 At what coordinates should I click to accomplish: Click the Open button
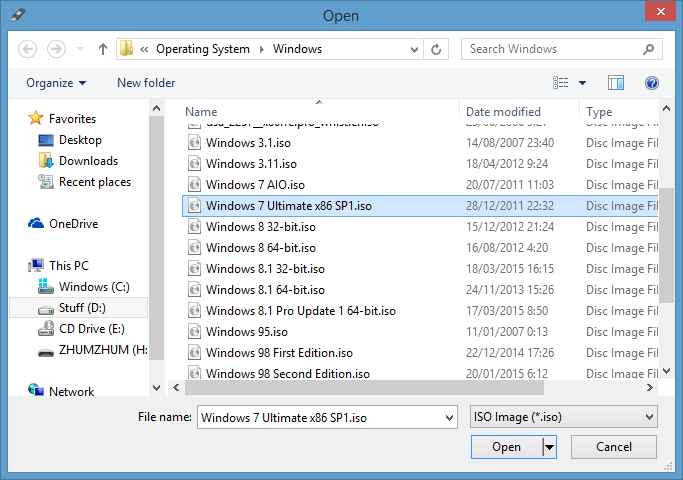tap(507, 447)
